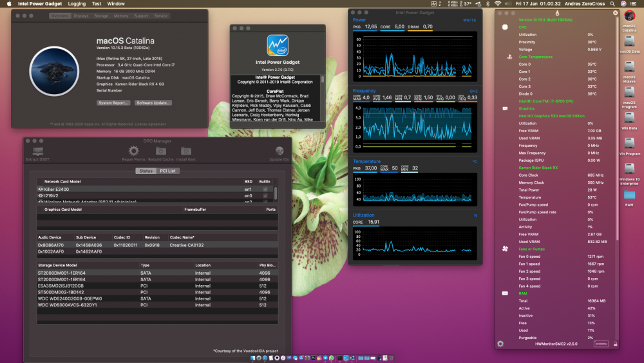
Task: Click the Graphics card icon in HWMonitorSMC2
Action: pos(505,108)
